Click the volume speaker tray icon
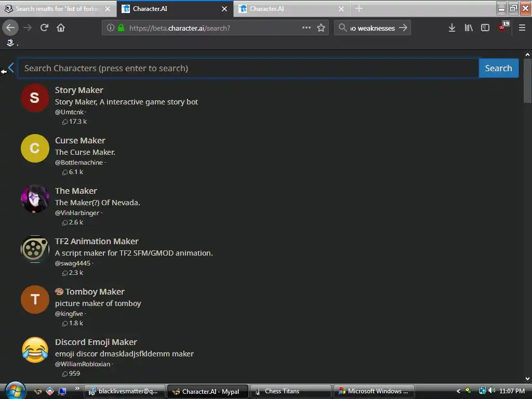 point(491,391)
